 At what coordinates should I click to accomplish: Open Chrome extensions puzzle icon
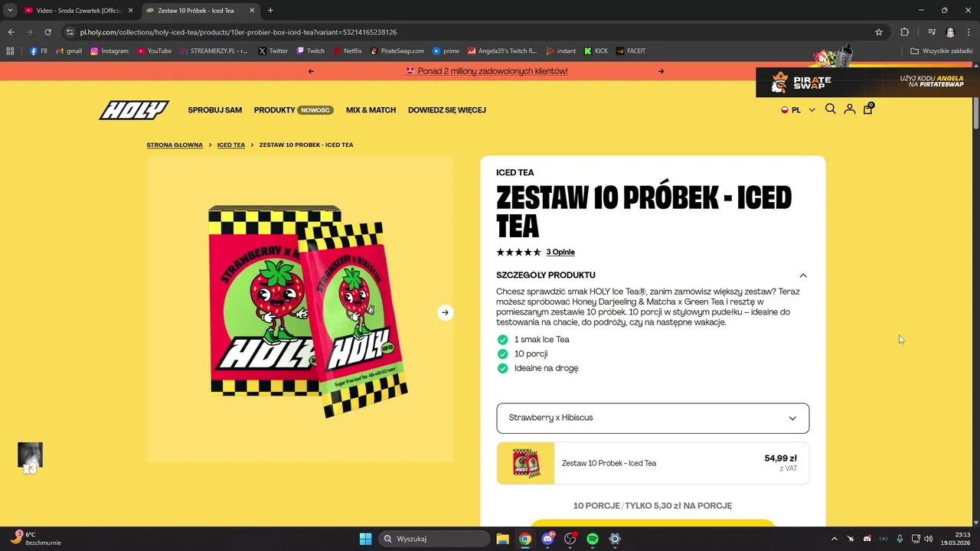pos(904,32)
